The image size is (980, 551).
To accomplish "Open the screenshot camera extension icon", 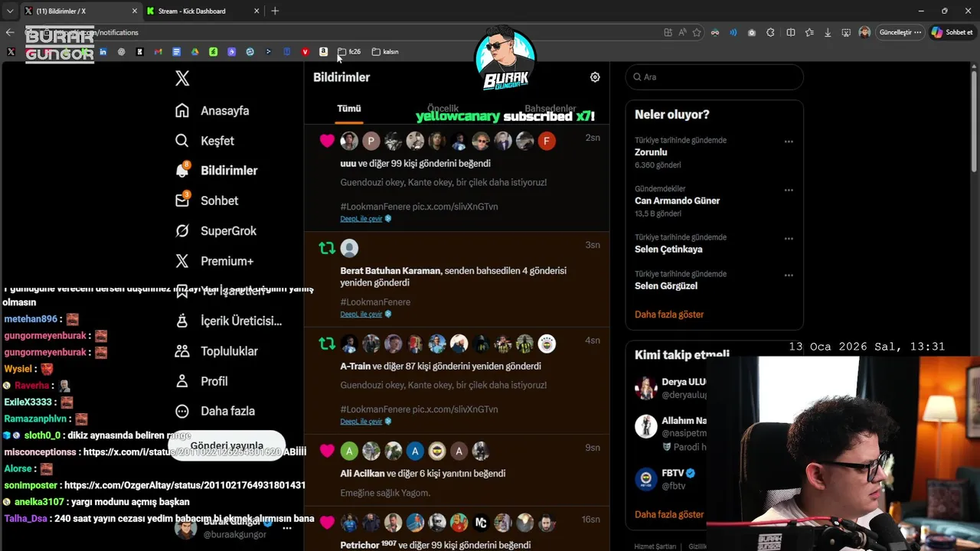I will 752,32.
